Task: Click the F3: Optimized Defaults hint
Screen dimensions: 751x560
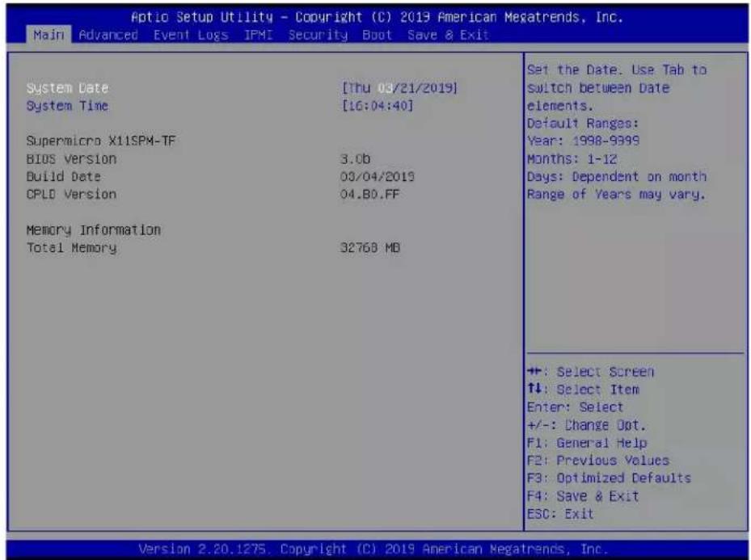Action: click(x=610, y=478)
